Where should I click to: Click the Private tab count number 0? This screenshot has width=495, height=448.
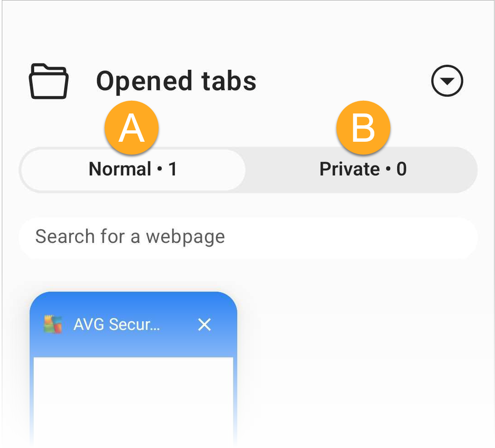click(x=401, y=170)
